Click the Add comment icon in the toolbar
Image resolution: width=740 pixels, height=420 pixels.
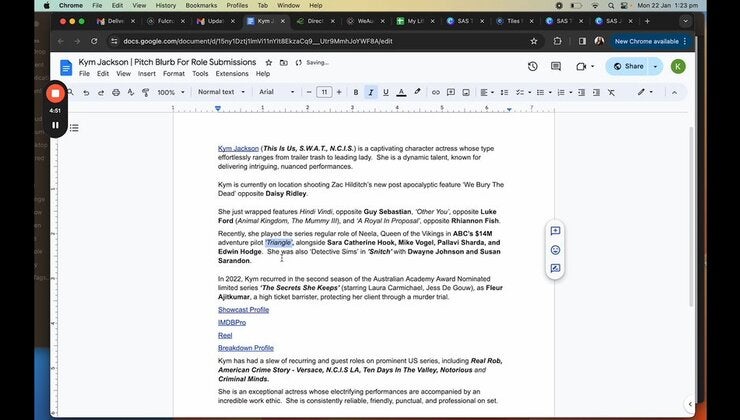(x=451, y=92)
